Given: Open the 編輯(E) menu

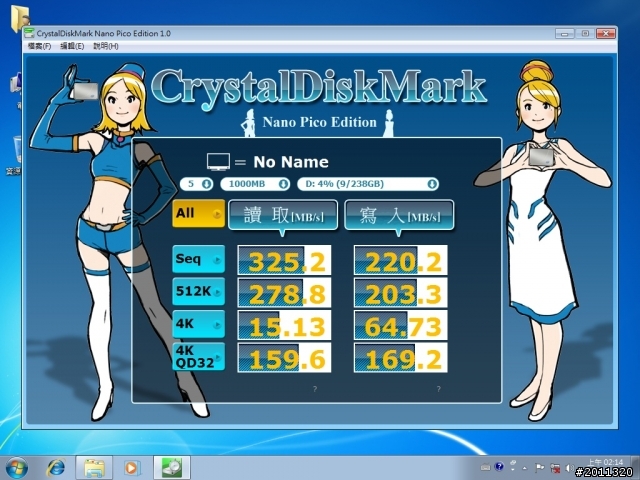Looking at the screenshot, I should (72, 46).
